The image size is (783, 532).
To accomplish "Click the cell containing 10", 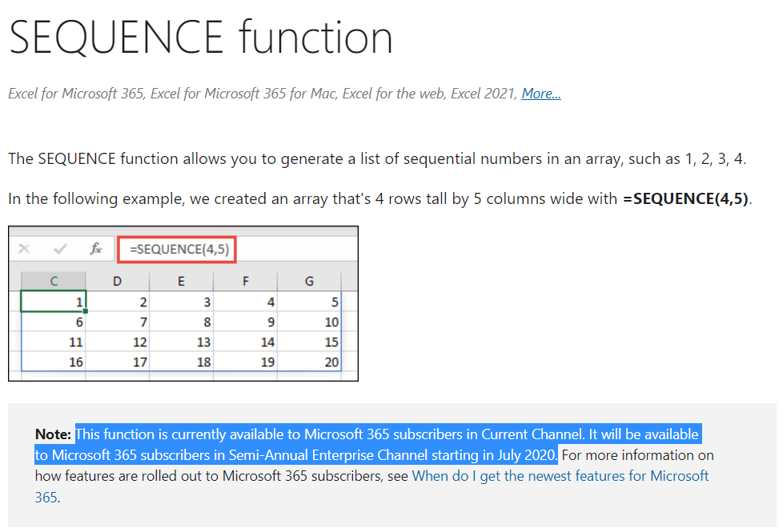I will [x=309, y=322].
